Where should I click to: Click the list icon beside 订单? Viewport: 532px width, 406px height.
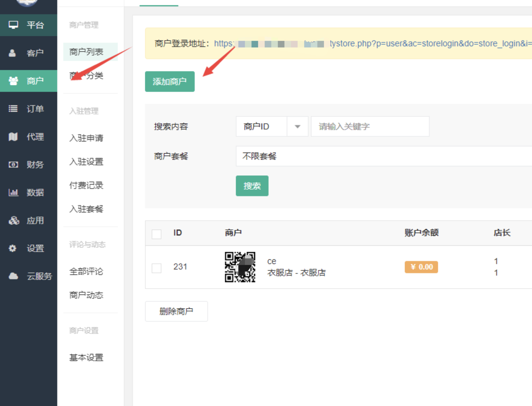coord(13,108)
